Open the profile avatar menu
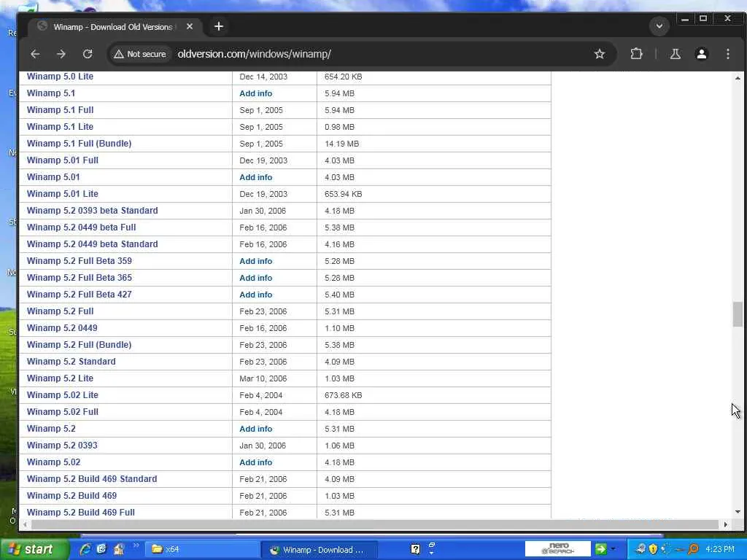 pyautogui.click(x=701, y=54)
